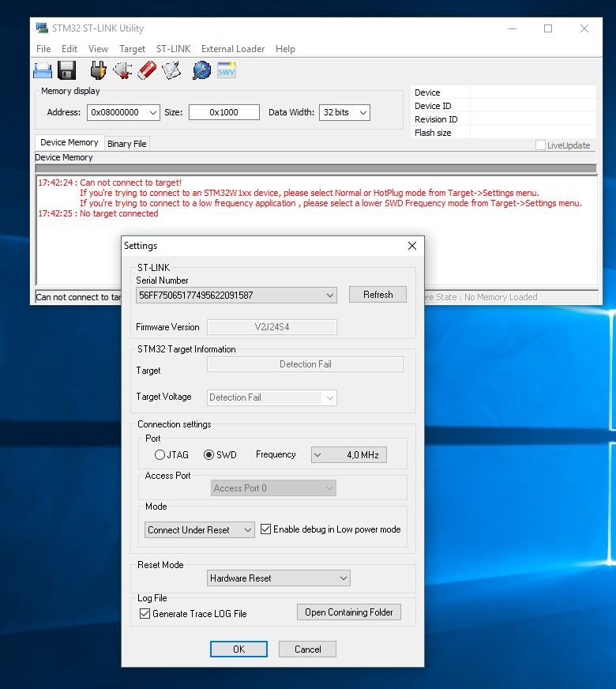Click the memory Size input field
Viewport: 616px width, 689px height.
(224, 112)
